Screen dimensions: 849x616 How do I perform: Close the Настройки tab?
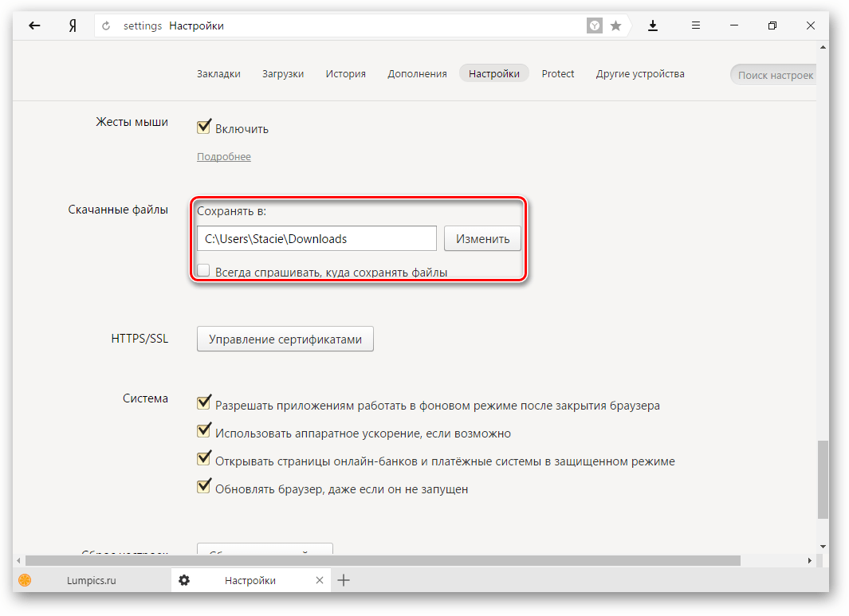click(320, 580)
